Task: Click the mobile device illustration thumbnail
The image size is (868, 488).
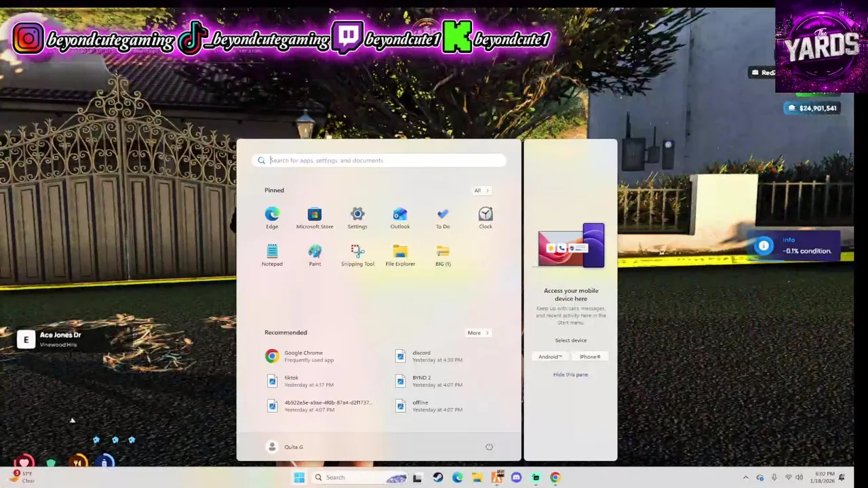Action: coord(571,246)
